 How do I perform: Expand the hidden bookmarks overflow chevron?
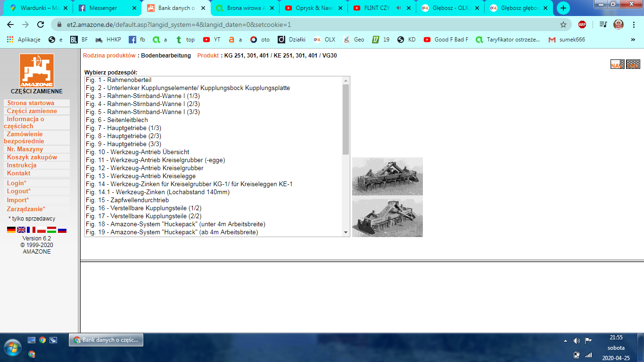click(633, 40)
